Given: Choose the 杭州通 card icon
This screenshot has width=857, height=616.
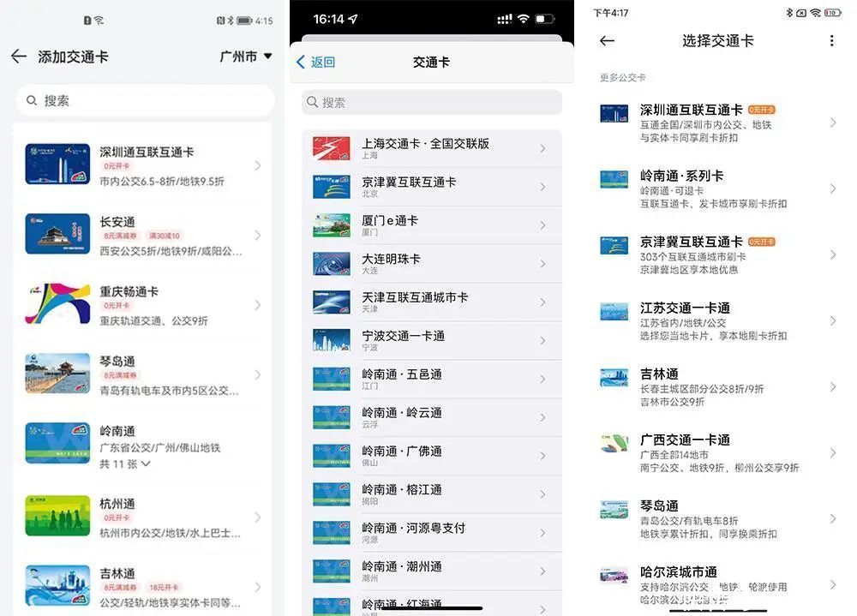Looking at the screenshot, I should pos(57,516).
